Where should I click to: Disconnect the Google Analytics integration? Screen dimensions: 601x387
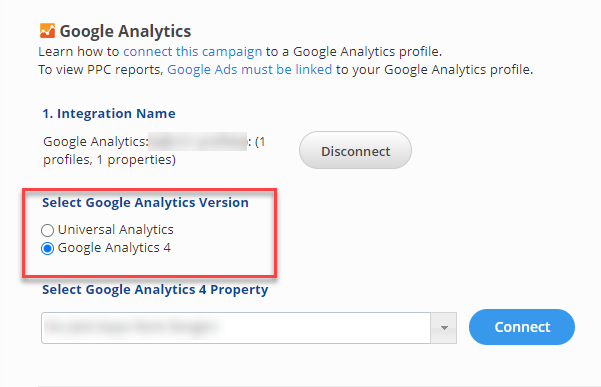tap(355, 150)
